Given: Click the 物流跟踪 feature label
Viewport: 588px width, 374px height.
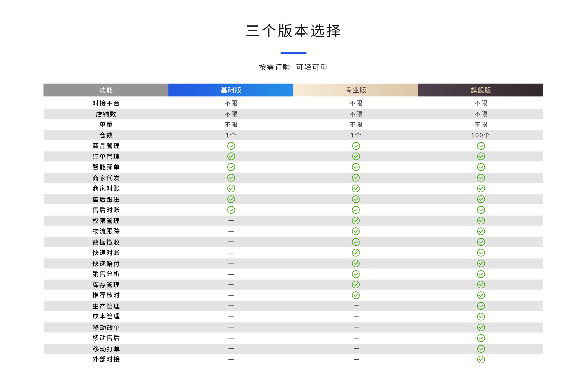Looking at the screenshot, I should click(106, 231).
